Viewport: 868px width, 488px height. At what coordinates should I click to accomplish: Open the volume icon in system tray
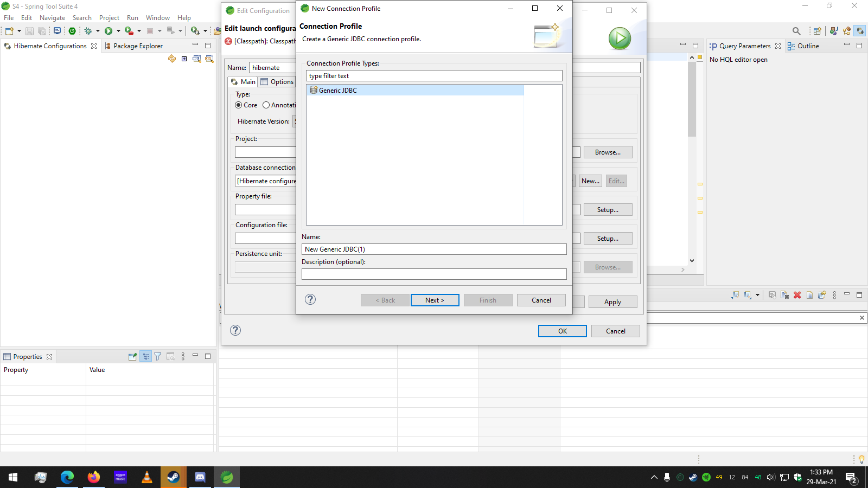tap(770, 477)
